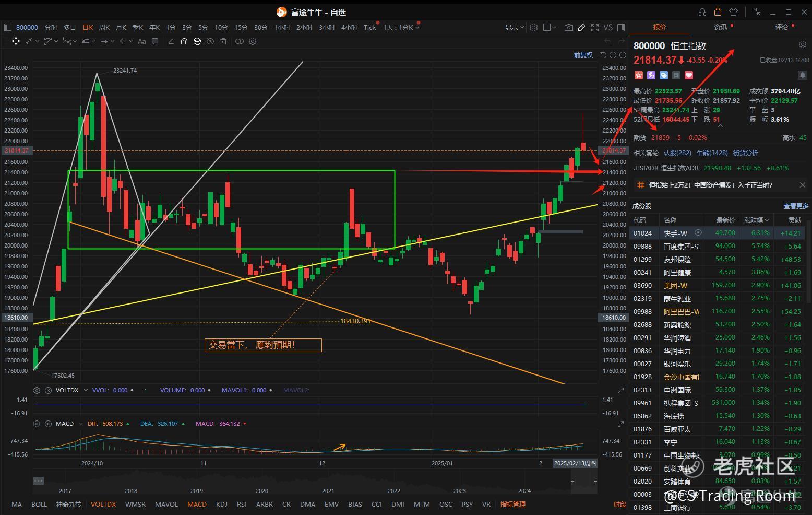Collapse the quote details chevron
The height and width of the screenshot is (515, 812).
click(x=720, y=126)
